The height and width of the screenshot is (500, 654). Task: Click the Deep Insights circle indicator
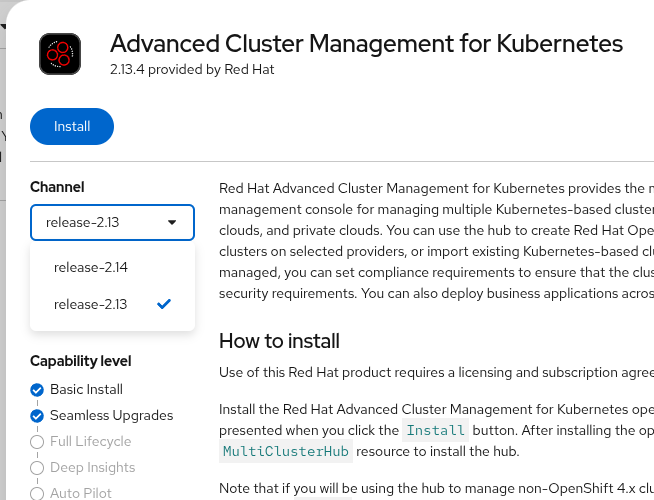click(x=37, y=467)
